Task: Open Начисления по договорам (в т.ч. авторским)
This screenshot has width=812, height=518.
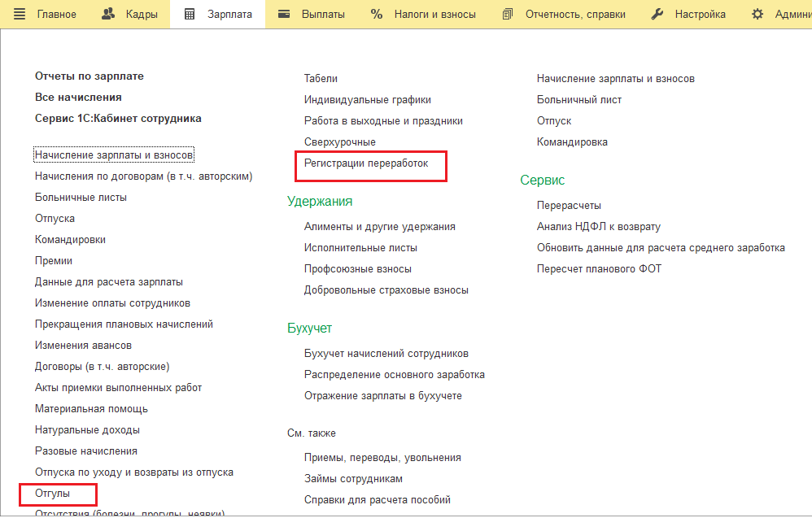Action: [x=143, y=176]
